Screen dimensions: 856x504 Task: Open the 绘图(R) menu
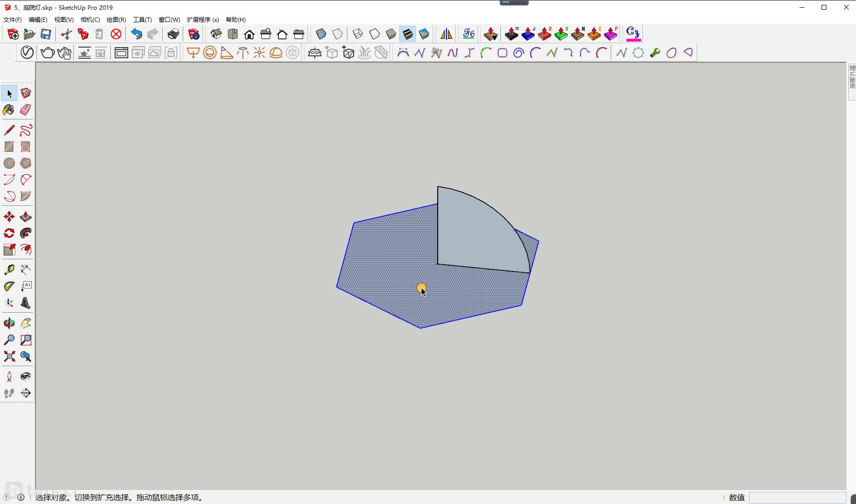pyautogui.click(x=116, y=20)
